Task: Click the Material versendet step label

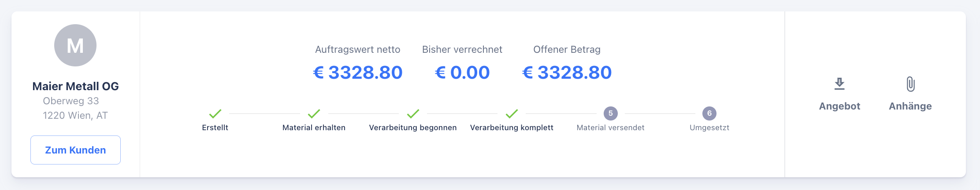Action: click(610, 128)
